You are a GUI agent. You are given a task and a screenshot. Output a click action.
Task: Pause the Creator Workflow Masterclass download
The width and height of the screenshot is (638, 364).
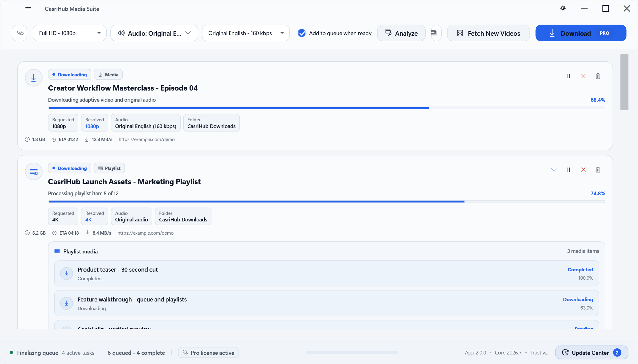(569, 76)
